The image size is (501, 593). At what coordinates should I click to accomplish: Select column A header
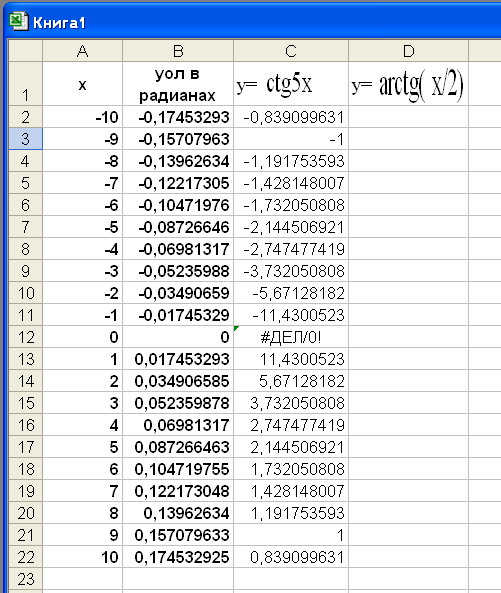pos(82,51)
